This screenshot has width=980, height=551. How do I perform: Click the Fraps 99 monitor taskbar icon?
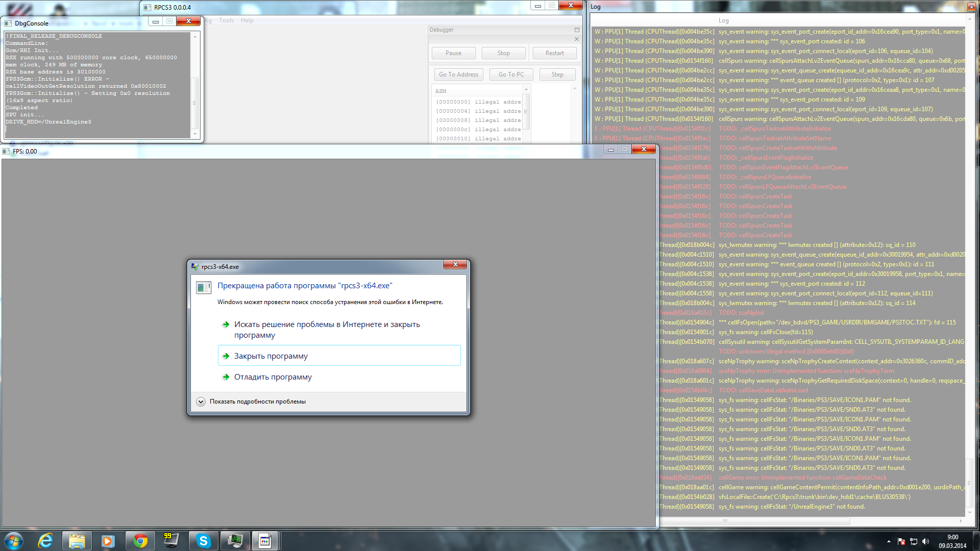click(171, 541)
